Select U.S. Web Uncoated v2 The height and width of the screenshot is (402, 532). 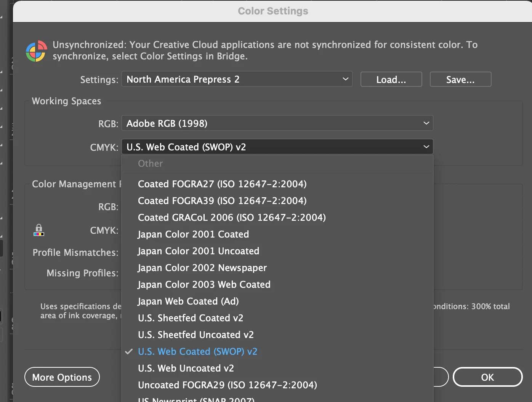tap(277, 368)
